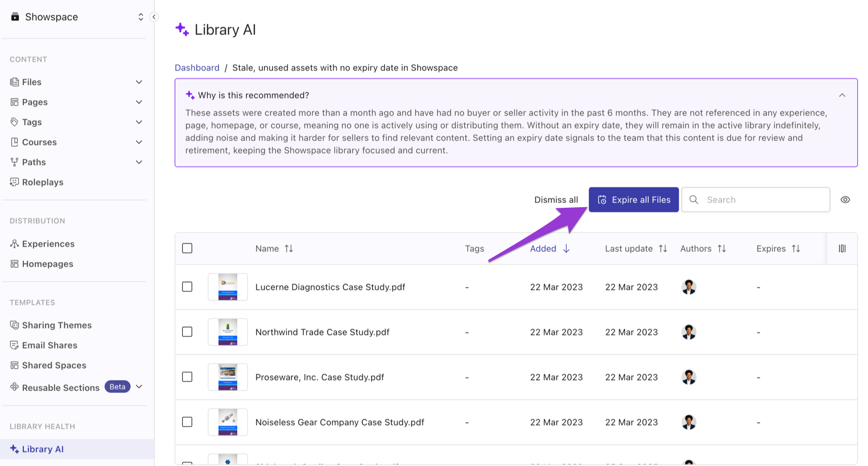Collapse the sidebar with the arrow icon

pos(154,17)
